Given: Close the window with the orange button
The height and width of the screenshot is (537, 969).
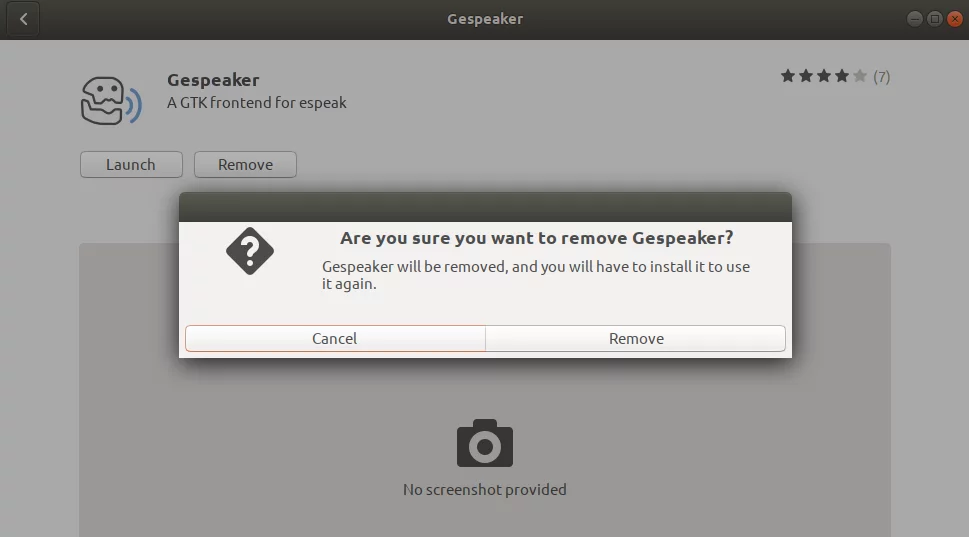Looking at the screenshot, I should 955,19.
